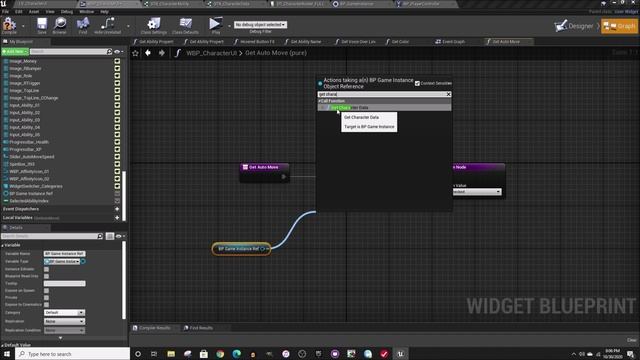Add new Local Variable plus icon
640x360 pixels.
tap(117, 218)
